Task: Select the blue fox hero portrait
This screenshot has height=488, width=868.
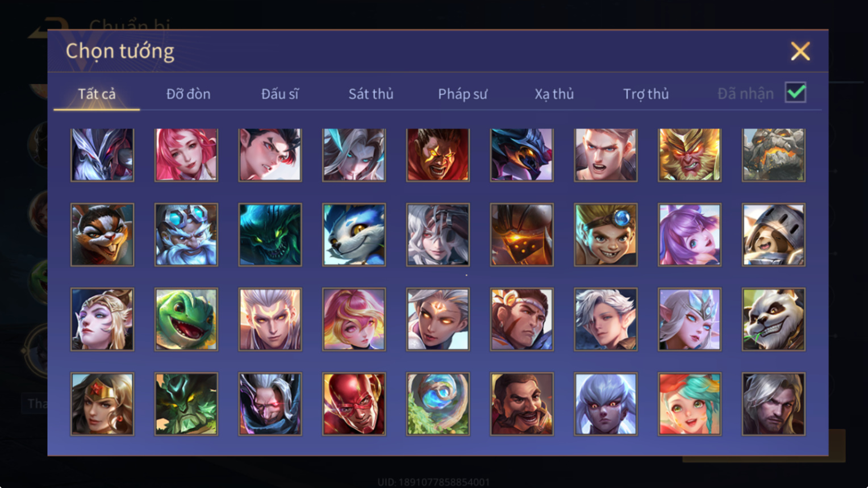Action: coord(354,235)
